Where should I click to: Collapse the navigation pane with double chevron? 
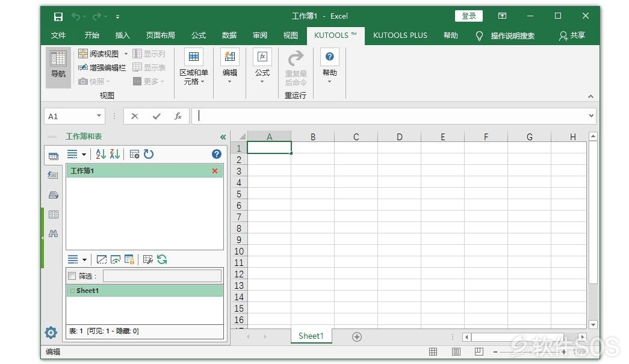223,137
